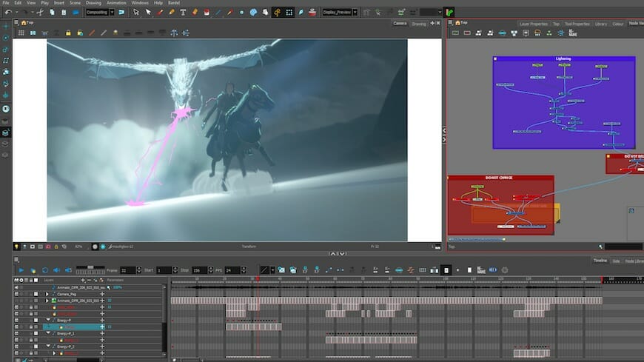This screenshot has height=362, width=644.
Task: Click the jog speed slider in timeline toolbar
Action: tap(90, 268)
